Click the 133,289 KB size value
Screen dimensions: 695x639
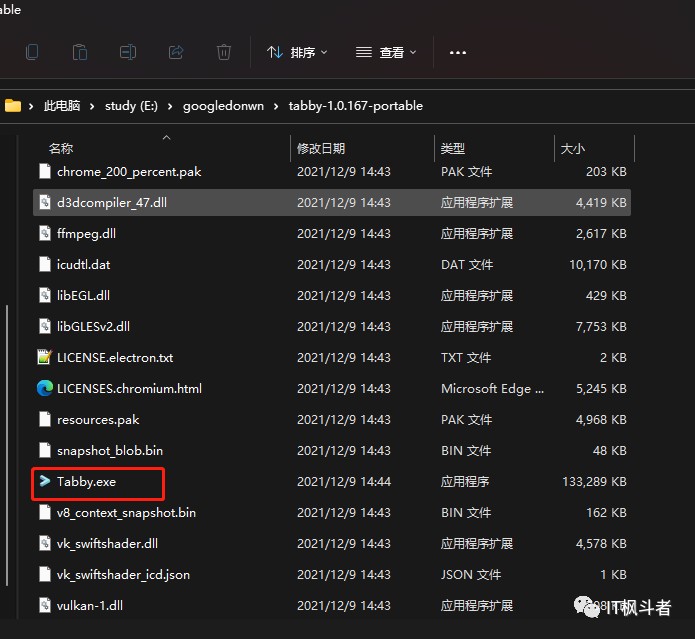click(594, 482)
